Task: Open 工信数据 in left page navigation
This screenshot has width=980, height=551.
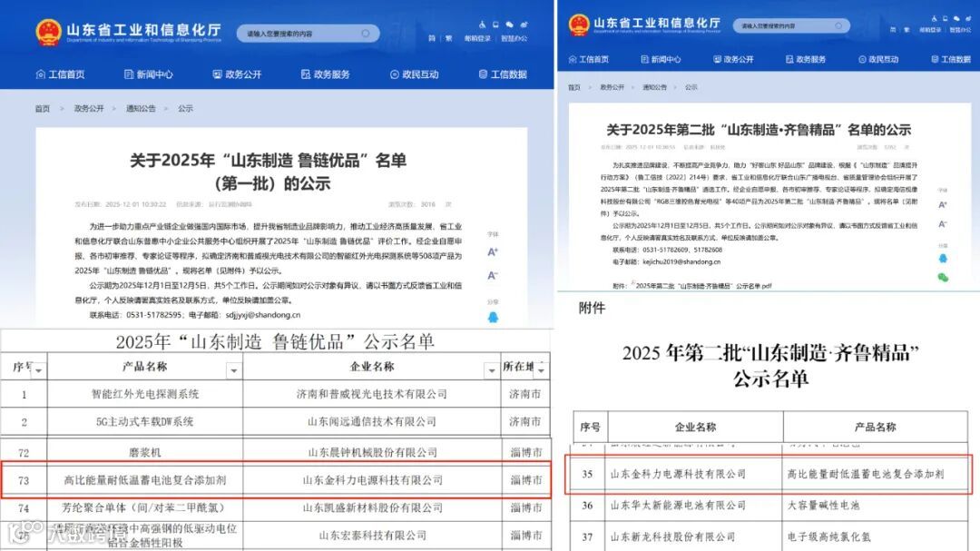Action: click(503, 74)
